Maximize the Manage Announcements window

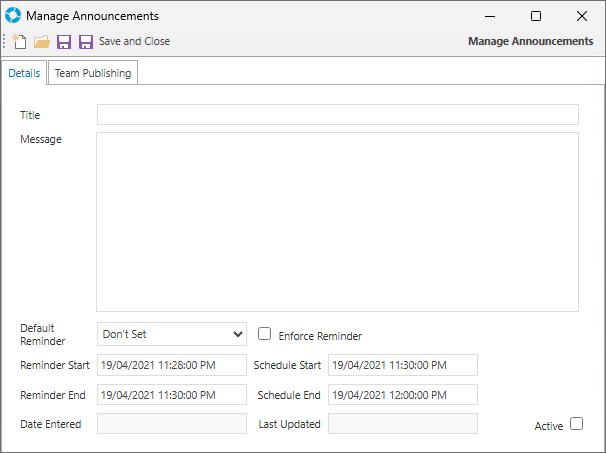click(536, 16)
